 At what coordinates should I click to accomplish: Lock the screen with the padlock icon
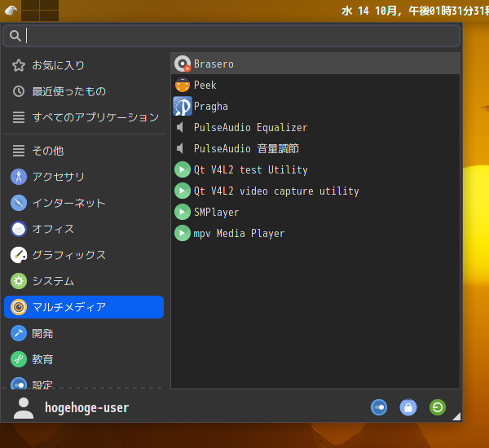(408, 407)
